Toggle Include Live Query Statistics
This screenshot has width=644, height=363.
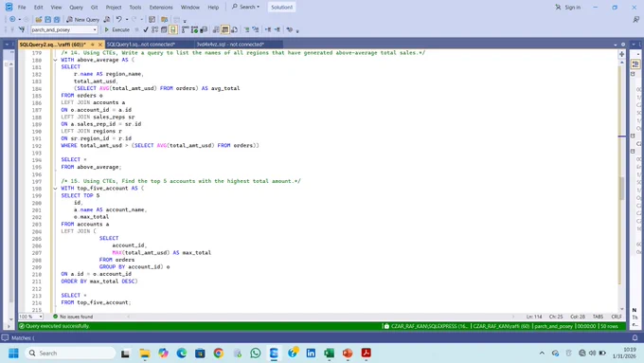(194, 29)
